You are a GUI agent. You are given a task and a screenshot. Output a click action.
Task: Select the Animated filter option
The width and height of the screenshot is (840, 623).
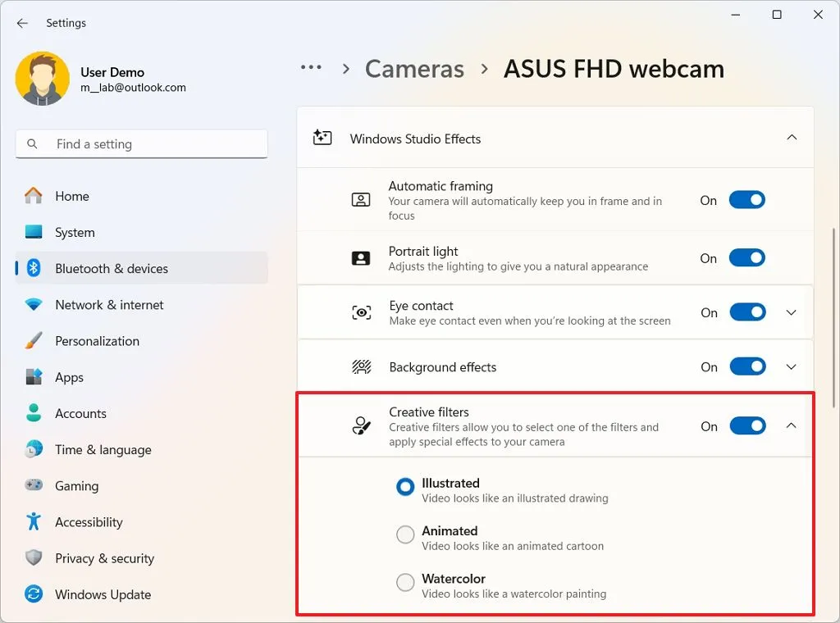[405, 534]
